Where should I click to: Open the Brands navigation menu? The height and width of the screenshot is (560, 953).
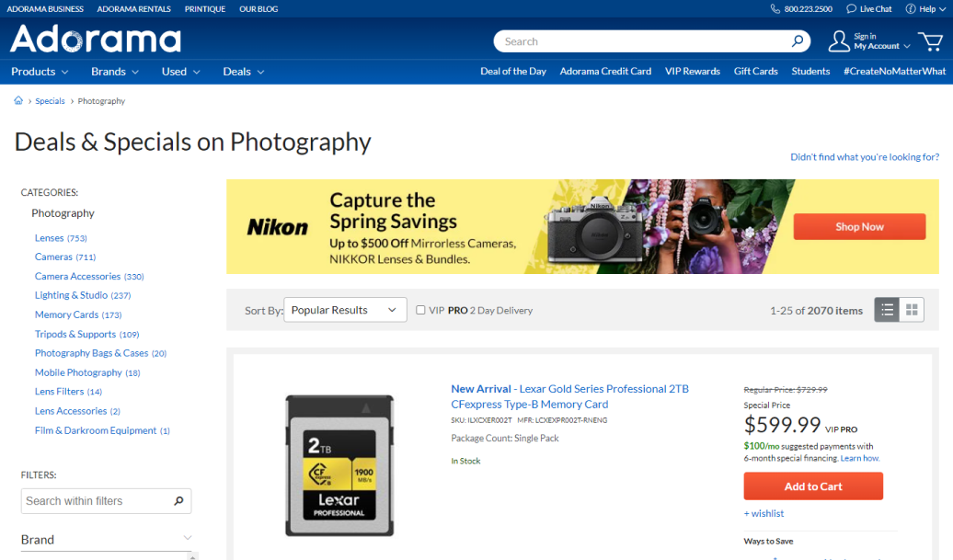pos(114,72)
